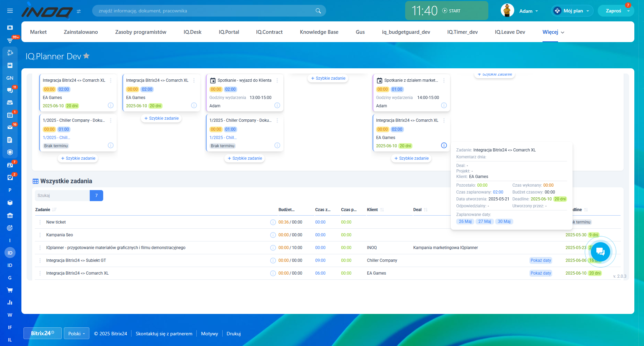Toggle favorite star for IQ.Planner Dev
The height and width of the screenshot is (346, 644).
tap(87, 56)
